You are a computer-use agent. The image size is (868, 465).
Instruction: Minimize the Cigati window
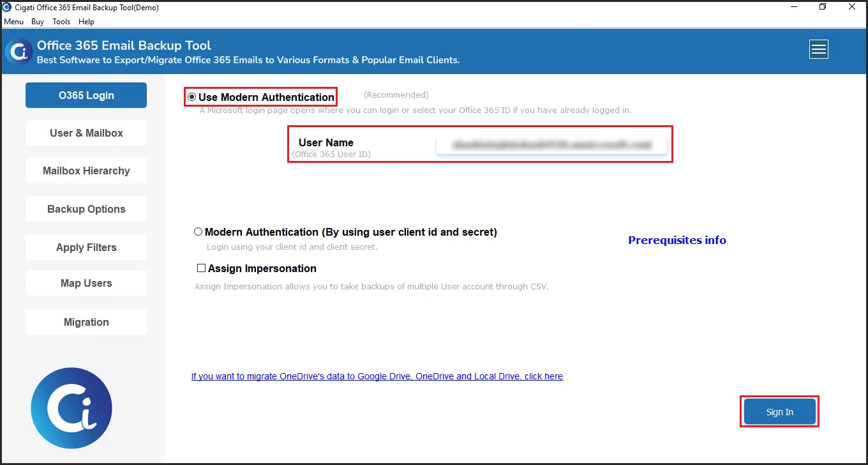[x=793, y=7]
